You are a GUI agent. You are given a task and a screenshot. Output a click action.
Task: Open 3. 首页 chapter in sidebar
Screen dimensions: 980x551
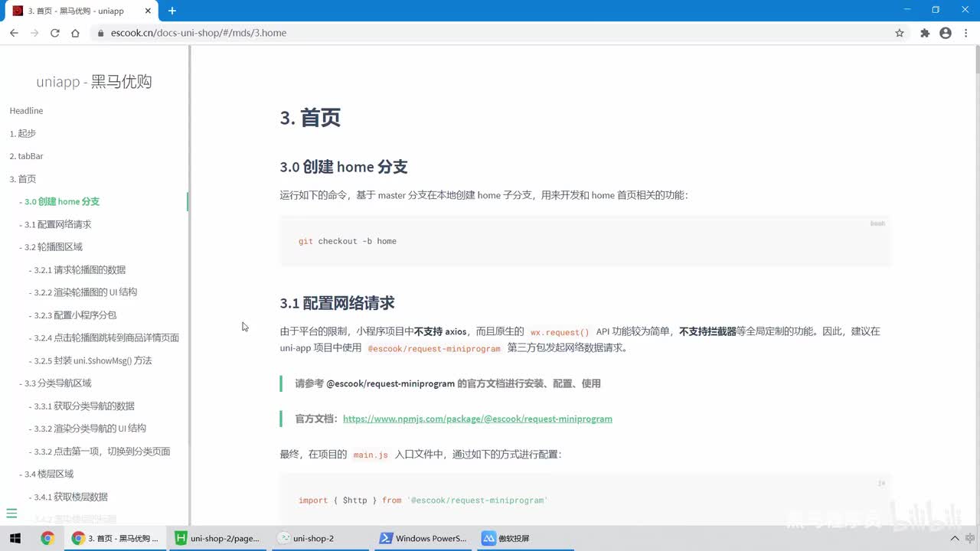pyautogui.click(x=22, y=179)
